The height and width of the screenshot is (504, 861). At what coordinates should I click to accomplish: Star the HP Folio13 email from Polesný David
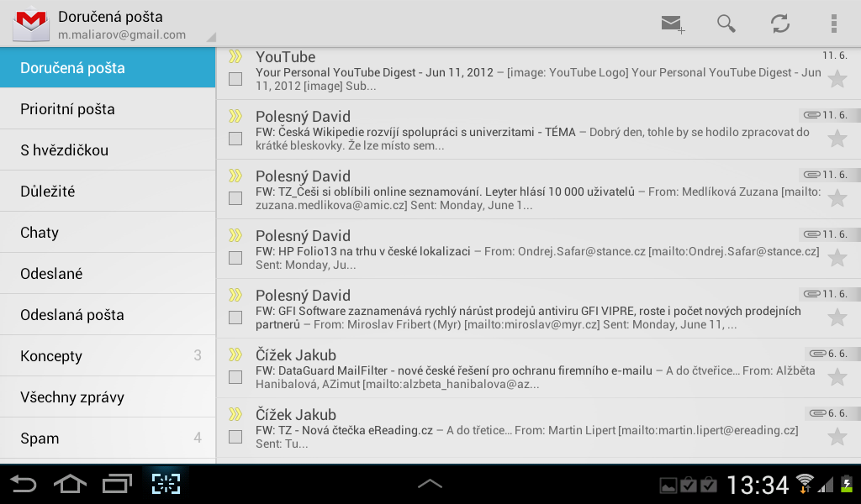point(837,258)
